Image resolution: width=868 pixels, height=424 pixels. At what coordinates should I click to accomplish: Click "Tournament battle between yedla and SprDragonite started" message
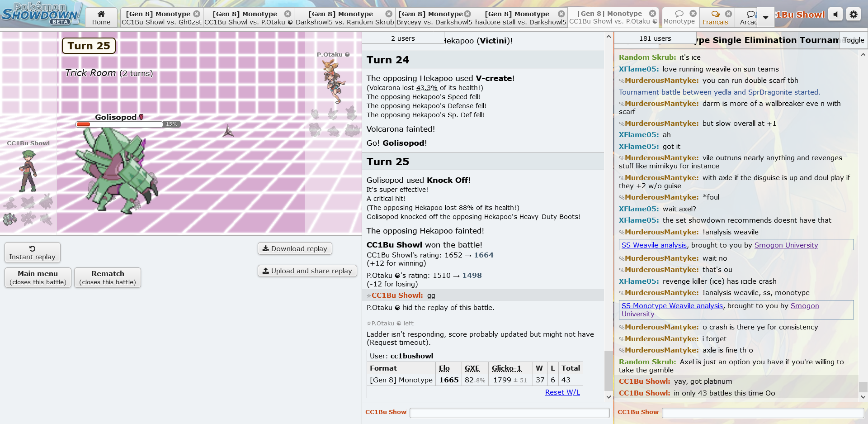click(x=719, y=92)
